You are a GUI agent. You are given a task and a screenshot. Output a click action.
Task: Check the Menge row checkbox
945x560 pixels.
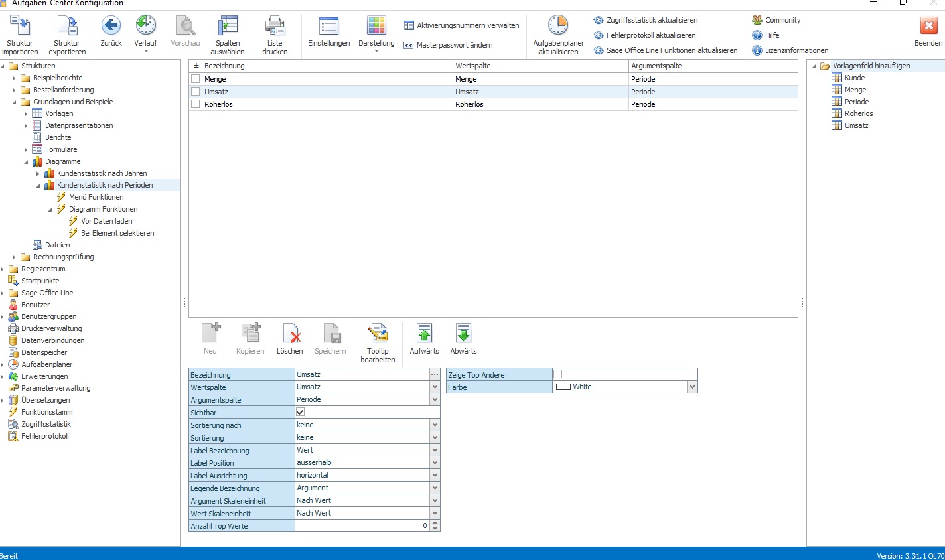(x=196, y=79)
